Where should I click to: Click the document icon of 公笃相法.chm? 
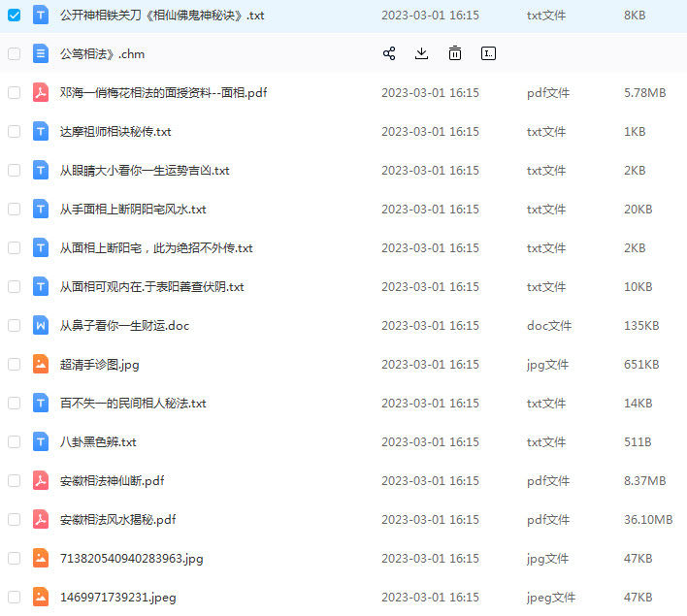[41, 54]
